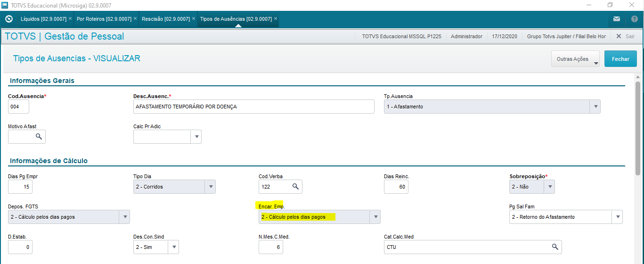Open the mail envelope icon
Screen dimensions: 644x264
[x=616, y=19]
